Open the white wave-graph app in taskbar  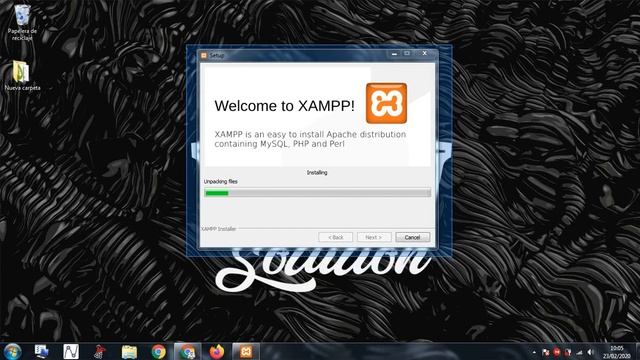[x=71, y=351]
